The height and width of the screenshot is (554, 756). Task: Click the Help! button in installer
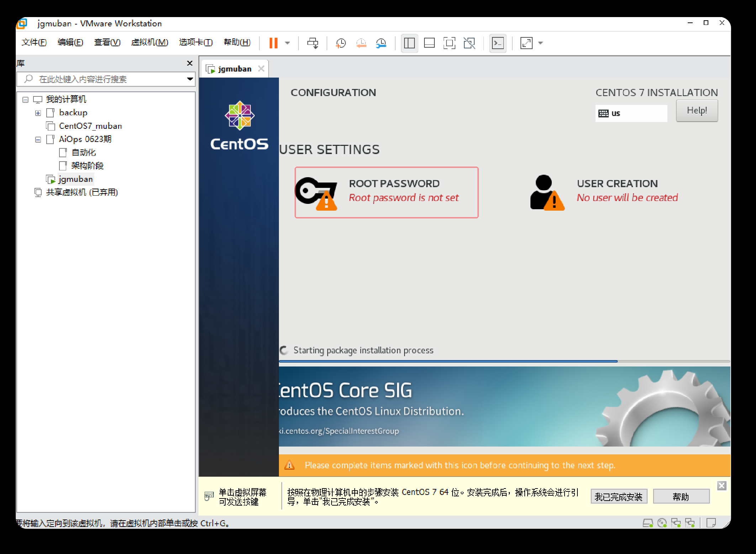coord(697,111)
